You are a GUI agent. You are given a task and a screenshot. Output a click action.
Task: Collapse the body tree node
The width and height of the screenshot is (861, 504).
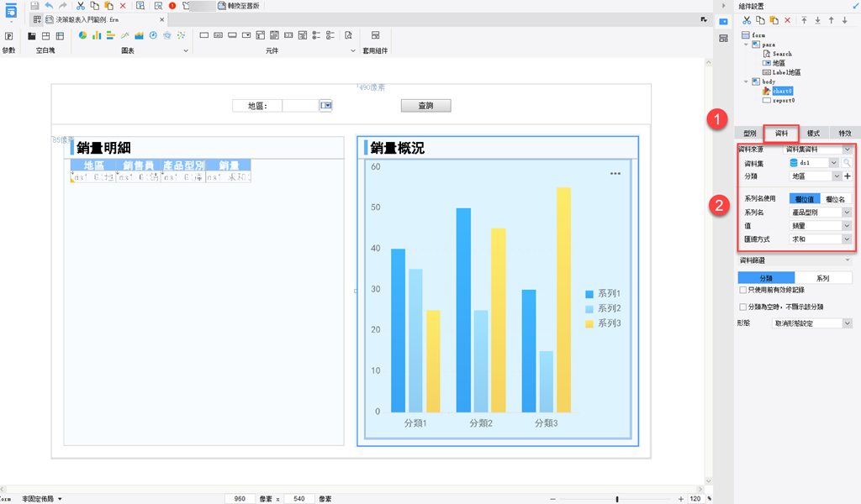(747, 81)
